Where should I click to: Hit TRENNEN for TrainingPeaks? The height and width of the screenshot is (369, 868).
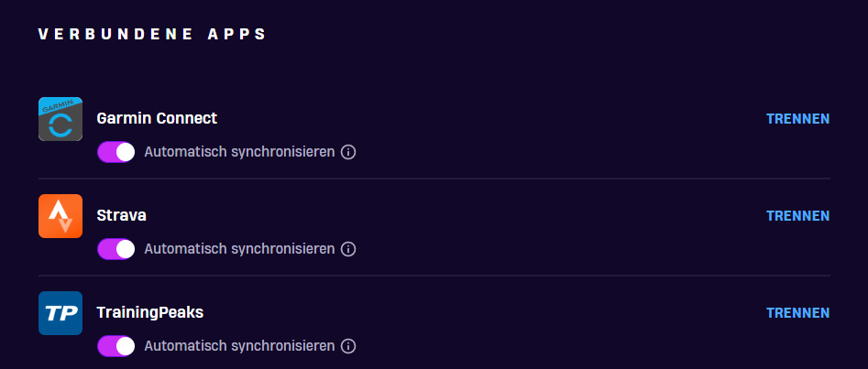pos(797,313)
